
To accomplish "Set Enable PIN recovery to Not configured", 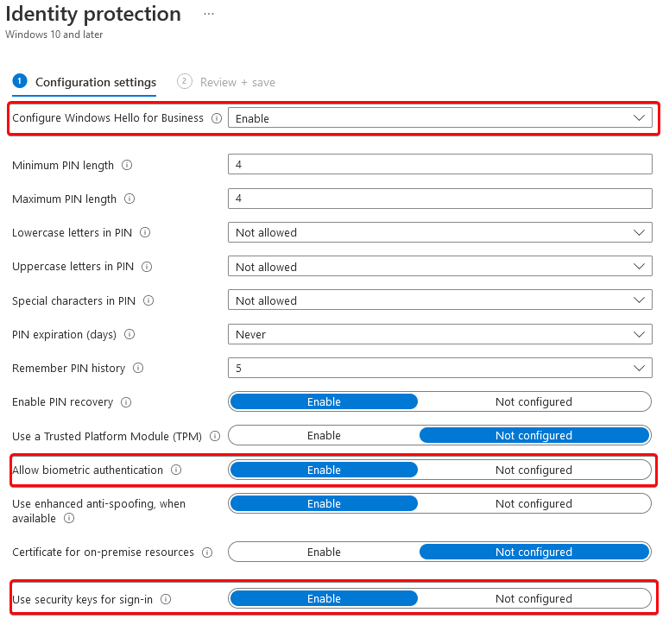I will (x=533, y=402).
